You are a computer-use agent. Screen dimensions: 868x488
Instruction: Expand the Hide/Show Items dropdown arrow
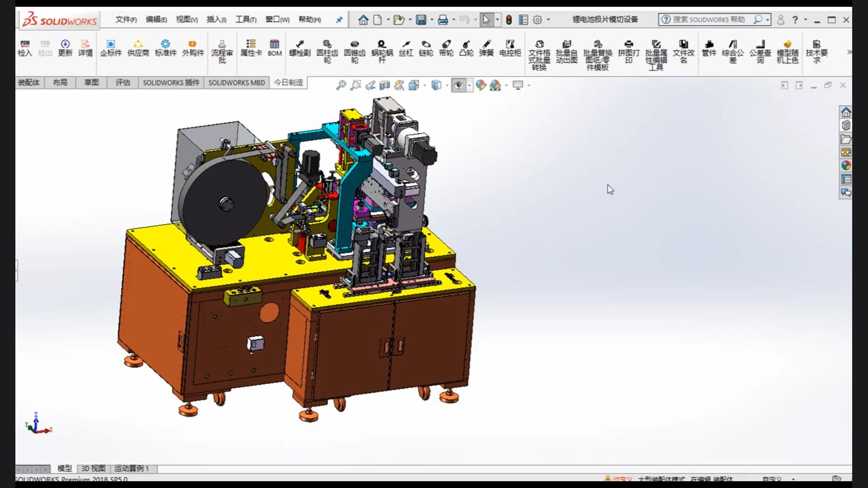(x=469, y=85)
